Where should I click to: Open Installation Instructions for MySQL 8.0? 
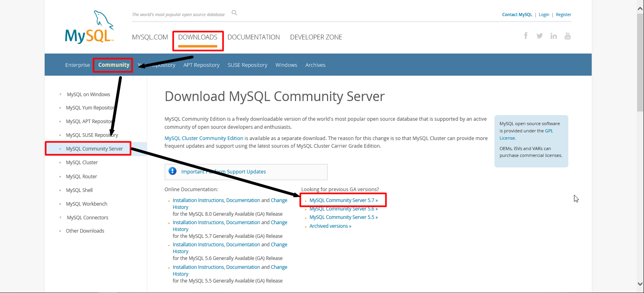pyautogui.click(x=198, y=200)
